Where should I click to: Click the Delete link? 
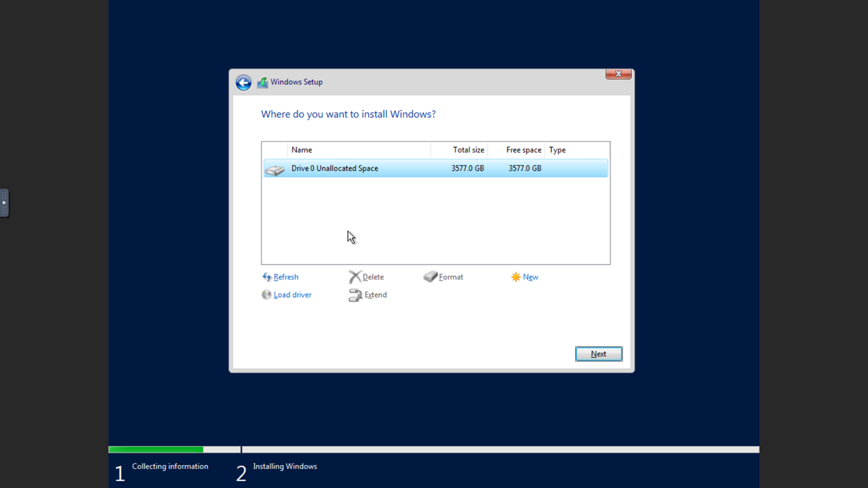pos(373,277)
